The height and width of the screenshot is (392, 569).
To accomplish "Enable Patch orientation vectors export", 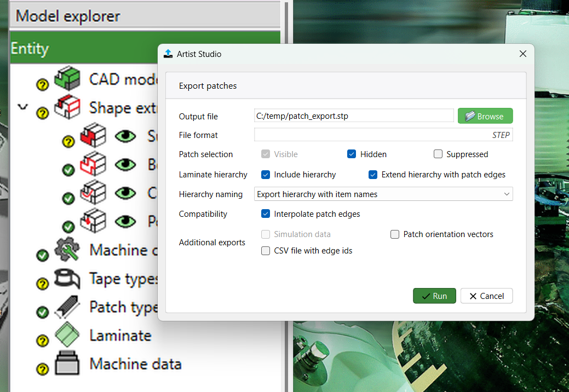I will pos(395,234).
